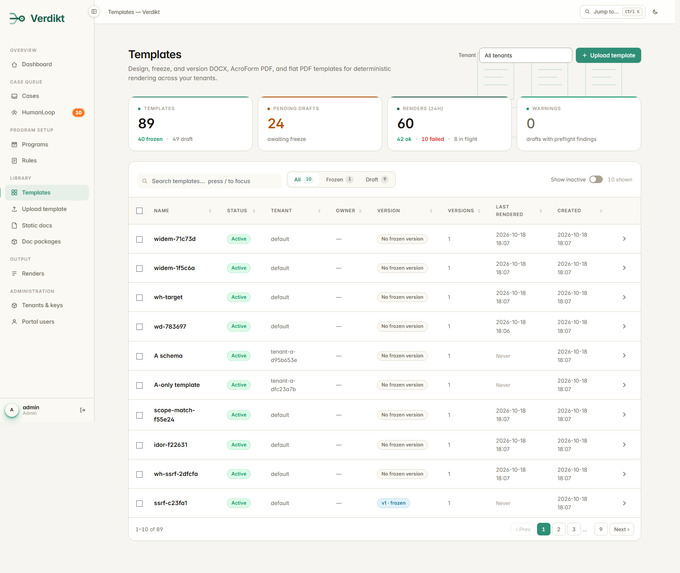Go to page 9 of results
The height and width of the screenshot is (573, 680).
click(601, 529)
